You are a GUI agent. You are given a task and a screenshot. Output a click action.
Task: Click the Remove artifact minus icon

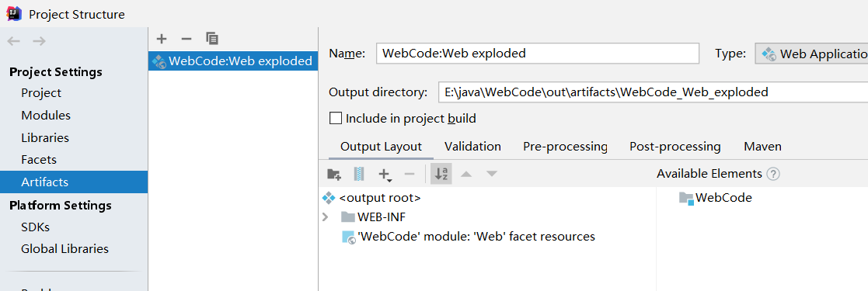pyautogui.click(x=186, y=39)
